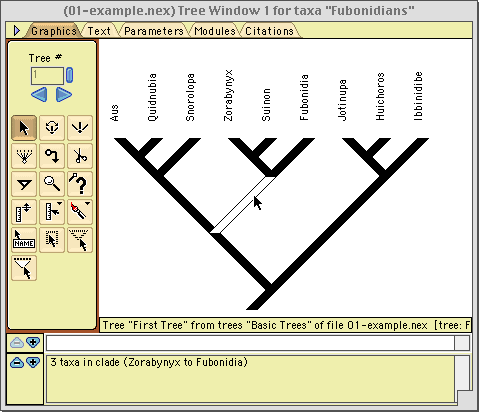
Task: Click the Tree number input field
Action: (47, 76)
